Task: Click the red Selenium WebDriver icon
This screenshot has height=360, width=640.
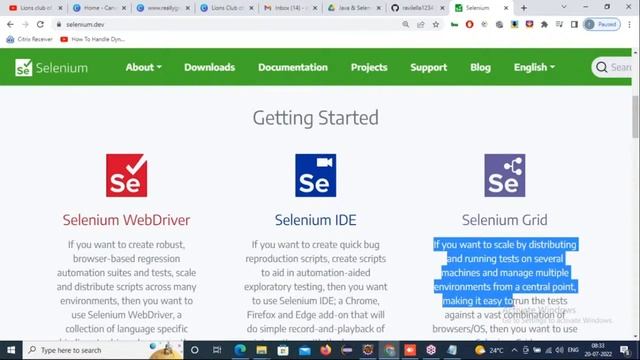Action: [x=127, y=175]
